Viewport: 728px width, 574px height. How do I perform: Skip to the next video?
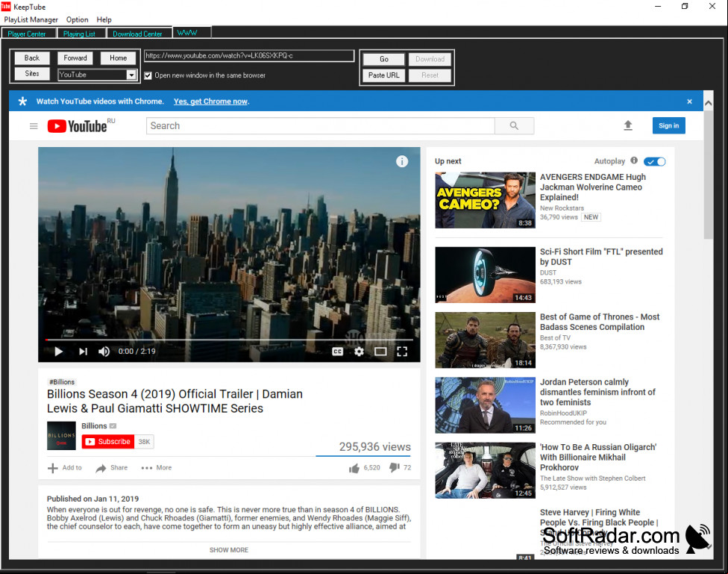[83, 352]
